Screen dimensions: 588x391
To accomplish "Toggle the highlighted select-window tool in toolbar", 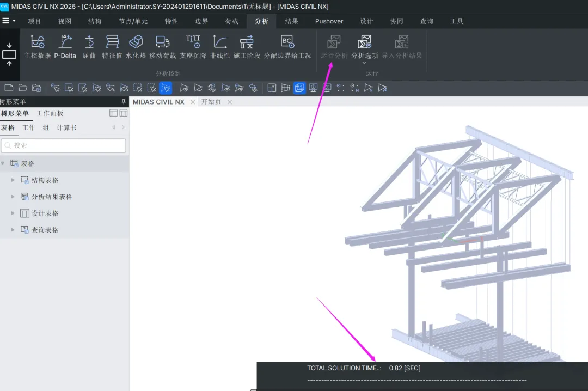I will point(166,88).
